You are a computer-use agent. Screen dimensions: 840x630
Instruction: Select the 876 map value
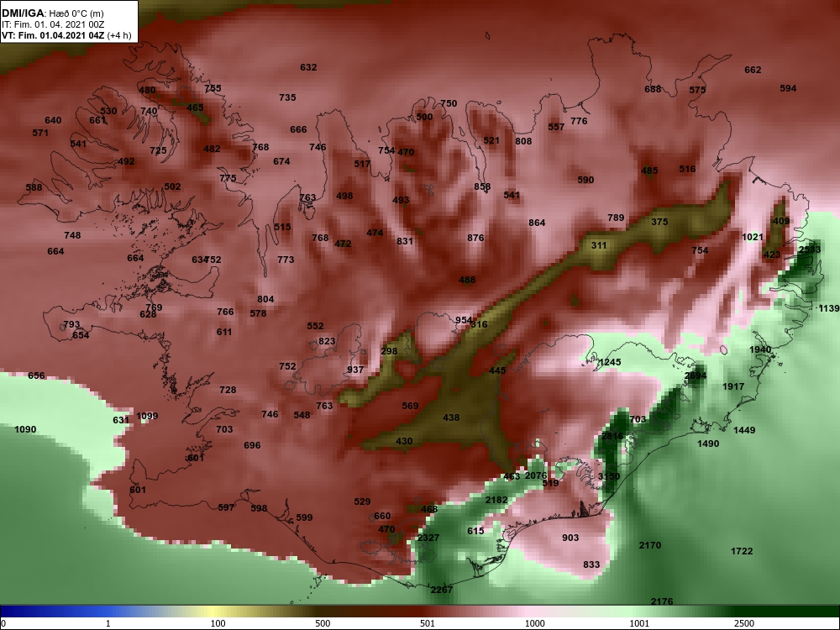pos(475,238)
